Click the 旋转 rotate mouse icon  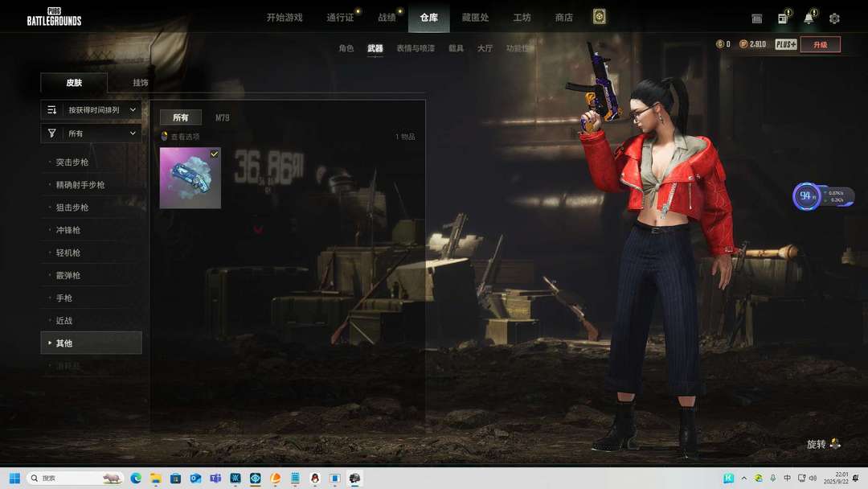(x=835, y=443)
